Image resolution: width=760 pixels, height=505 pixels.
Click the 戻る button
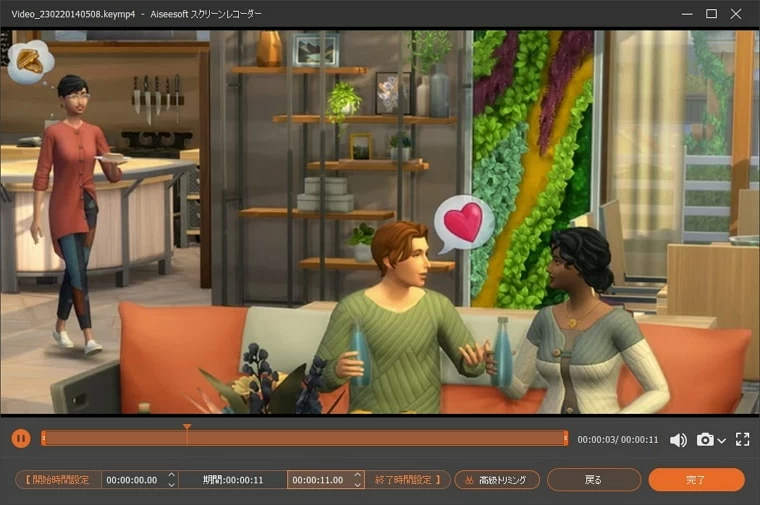pos(593,480)
